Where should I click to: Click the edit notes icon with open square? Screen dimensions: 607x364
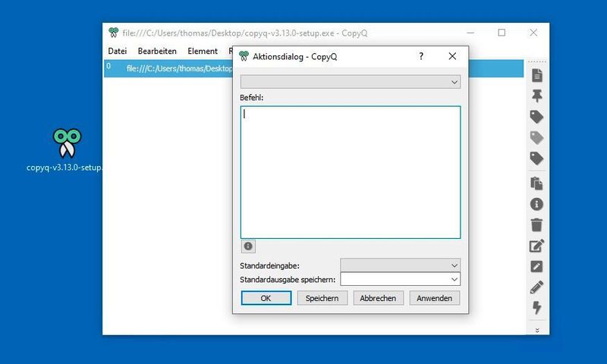pyautogui.click(x=536, y=246)
